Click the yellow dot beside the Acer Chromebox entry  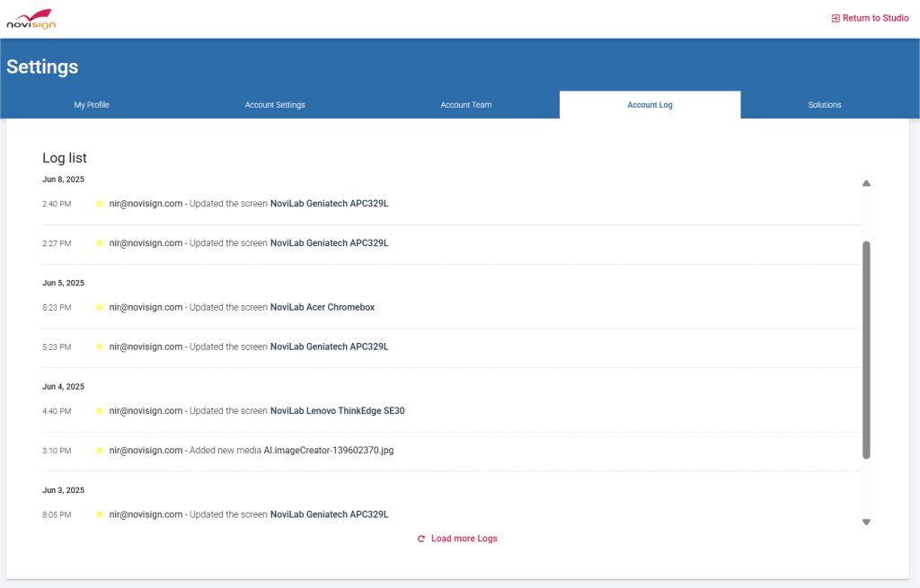pos(99,307)
